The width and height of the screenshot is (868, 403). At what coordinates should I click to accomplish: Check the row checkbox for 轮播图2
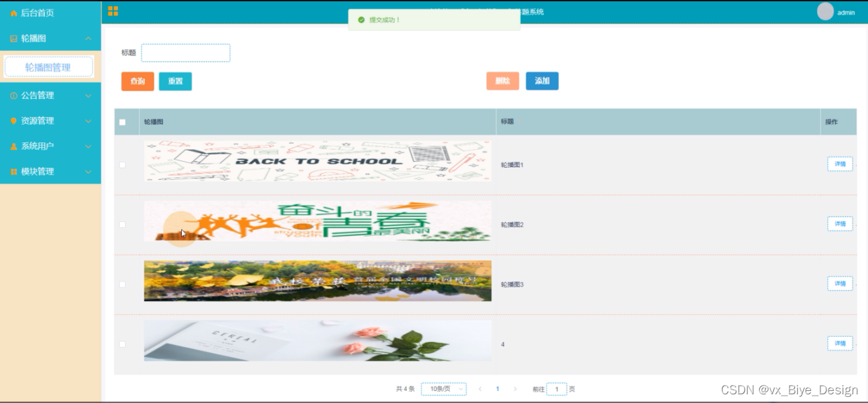122,225
